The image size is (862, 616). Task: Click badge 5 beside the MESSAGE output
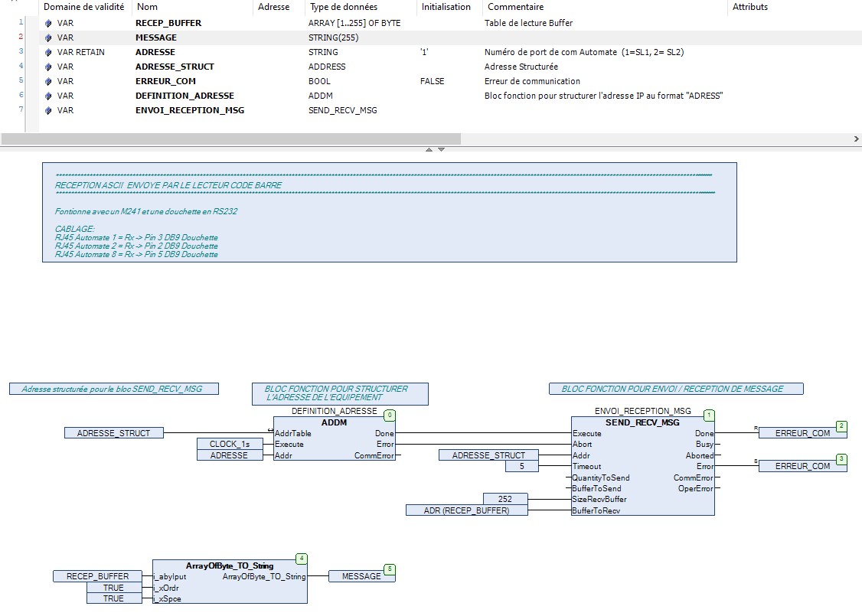pos(390,569)
